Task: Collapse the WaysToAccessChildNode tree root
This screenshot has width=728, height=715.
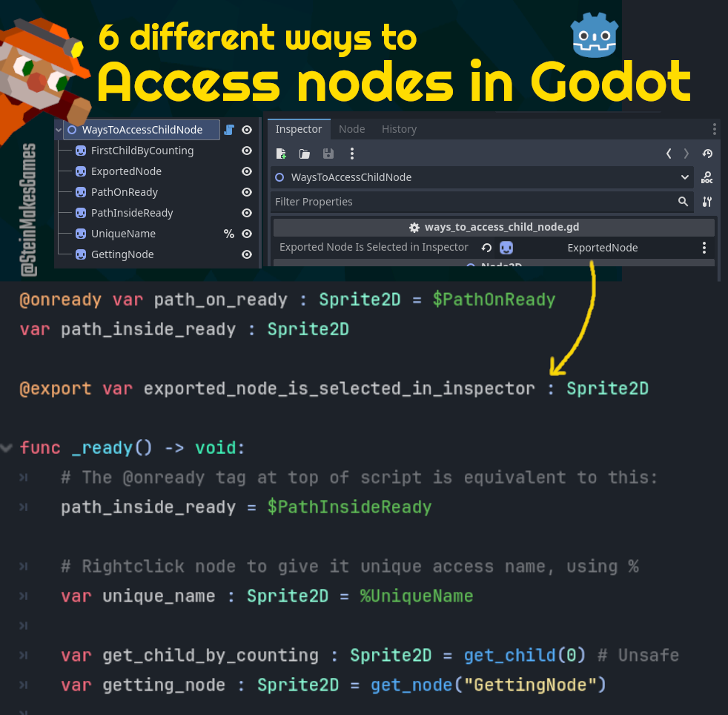Action: point(59,130)
